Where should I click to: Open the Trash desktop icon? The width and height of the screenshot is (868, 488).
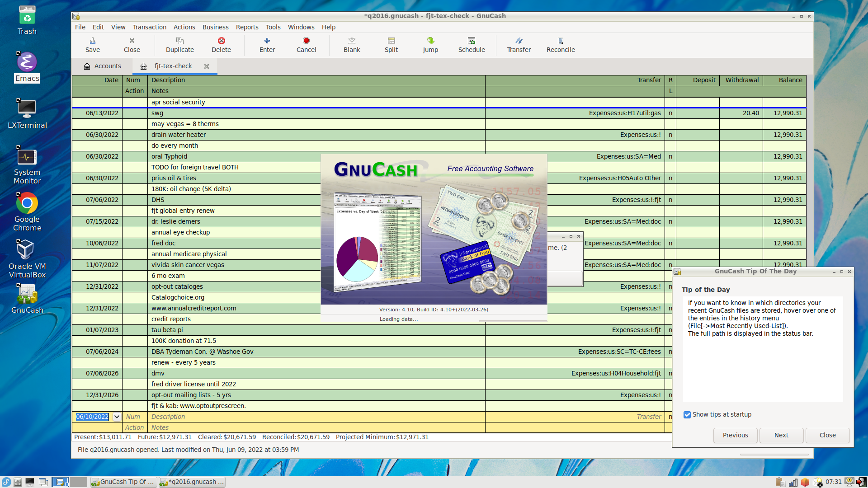[27, 20]
